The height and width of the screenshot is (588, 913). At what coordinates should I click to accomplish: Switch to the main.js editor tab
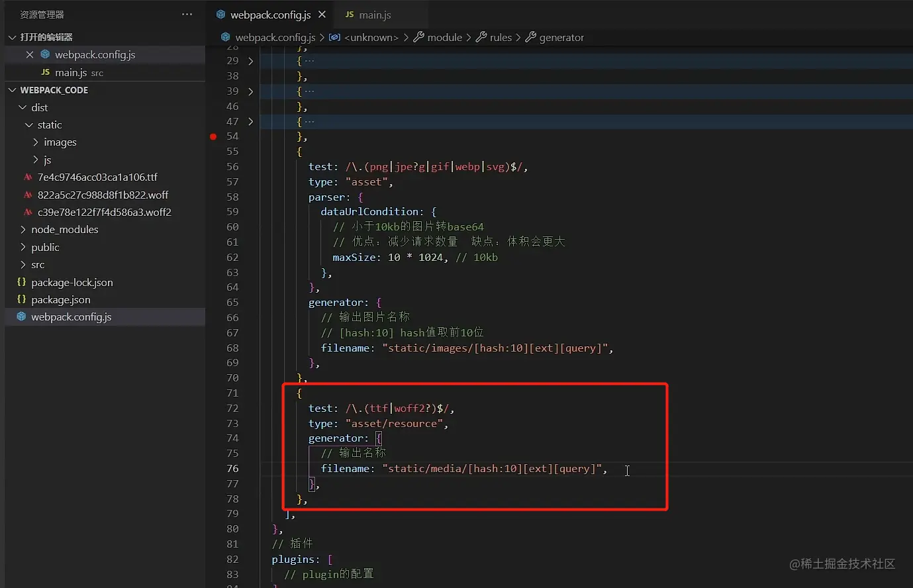click(x=375, y=15)
